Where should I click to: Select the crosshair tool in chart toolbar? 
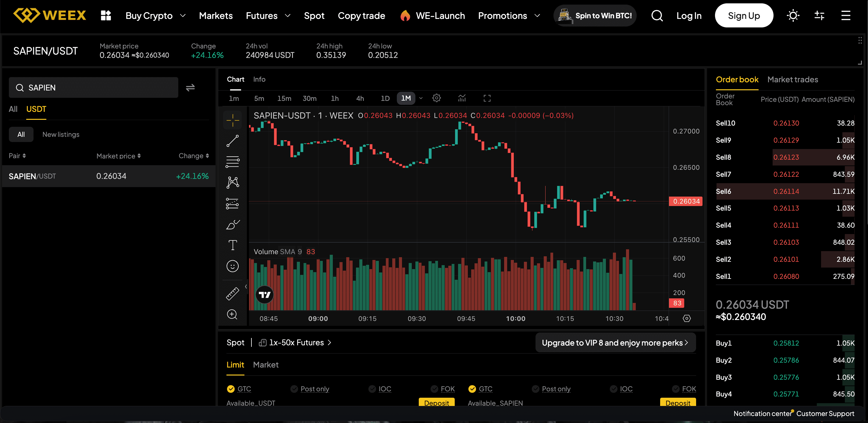click(233, 120)
